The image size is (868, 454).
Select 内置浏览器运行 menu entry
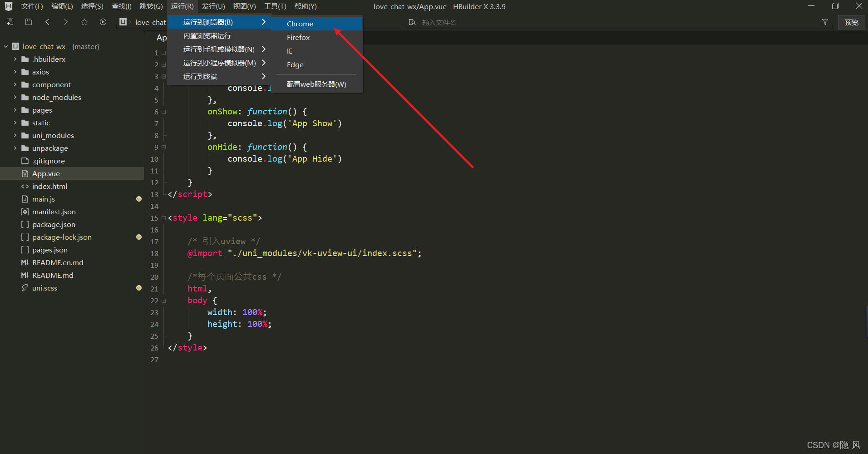(x=219, y=35)
